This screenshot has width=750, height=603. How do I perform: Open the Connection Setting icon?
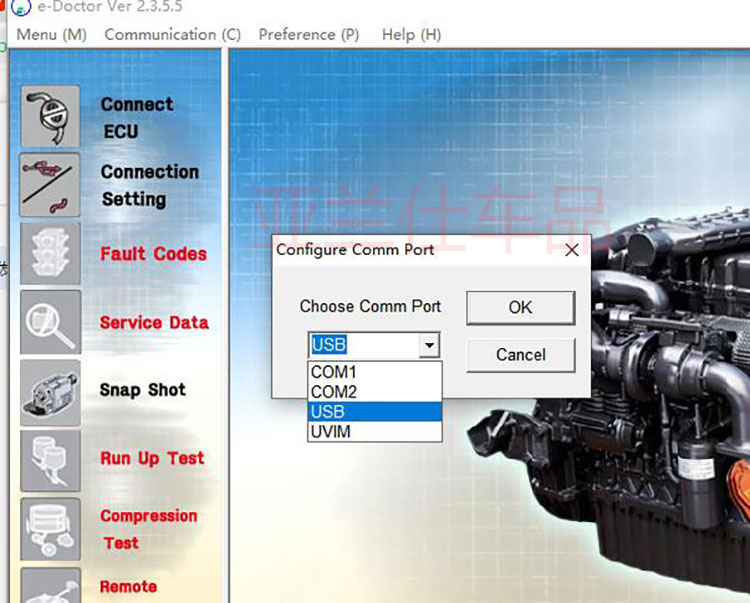coord(50,185)
